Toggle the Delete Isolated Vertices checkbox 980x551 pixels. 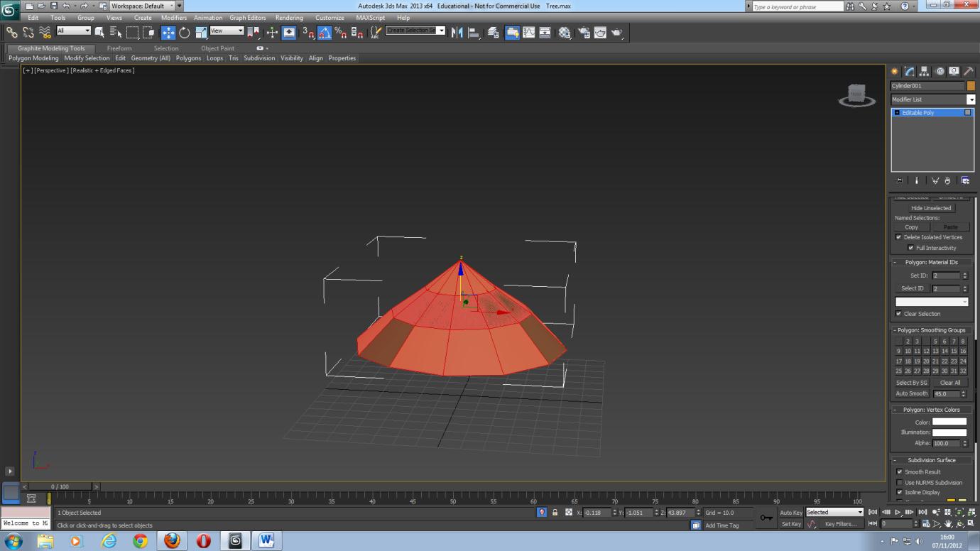898,237
